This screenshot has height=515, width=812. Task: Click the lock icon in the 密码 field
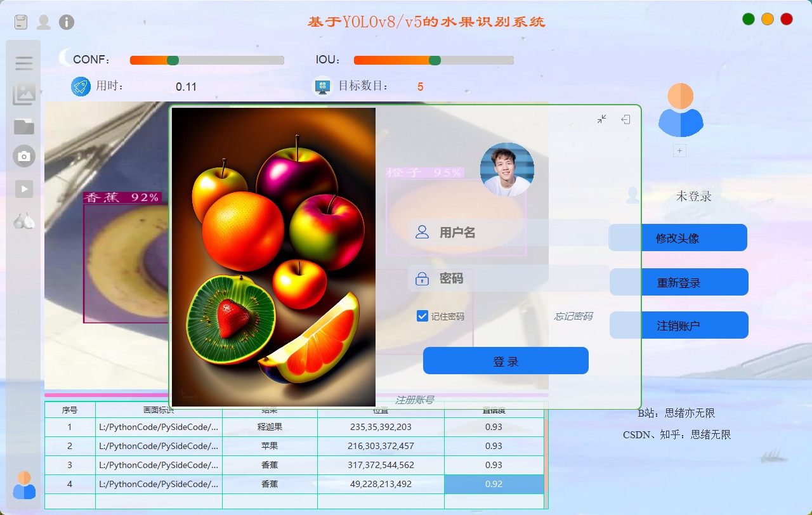[422, 278]
